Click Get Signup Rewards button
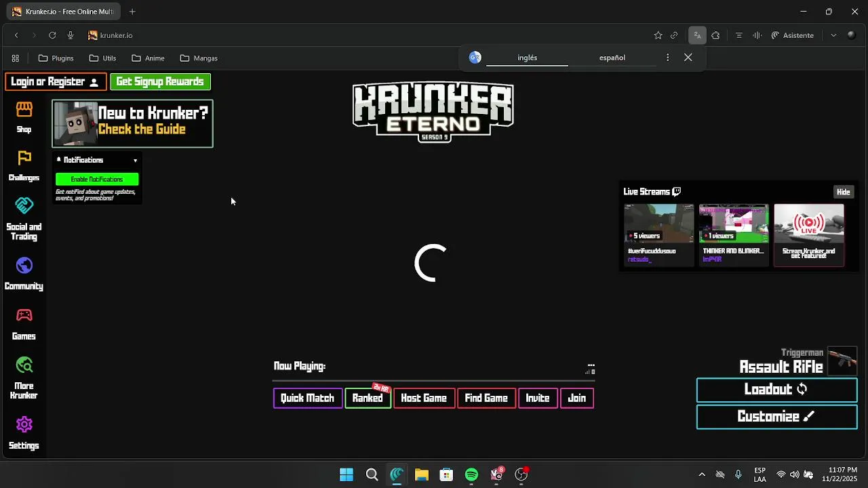Image resolution: width=868 pixels, height=488 pixels. click(160, 82)
